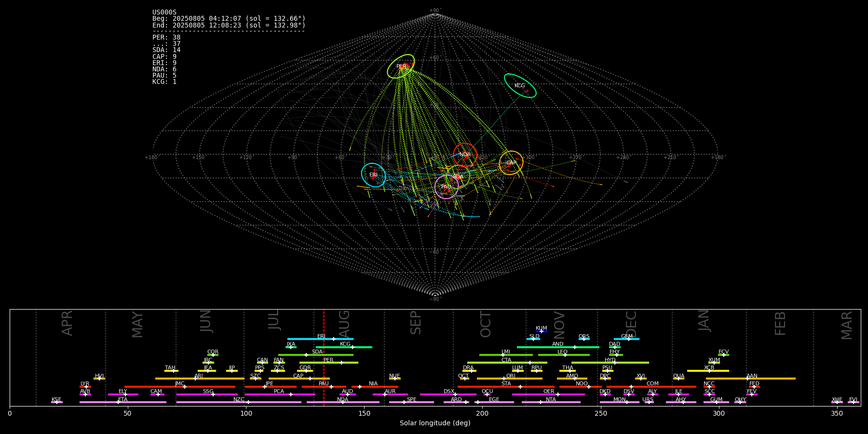Image resolution: width=868 pixels, height=434 pixels.
Task: Click the 'PER: 38' legend entry
Action: click(x=166, y=38)
